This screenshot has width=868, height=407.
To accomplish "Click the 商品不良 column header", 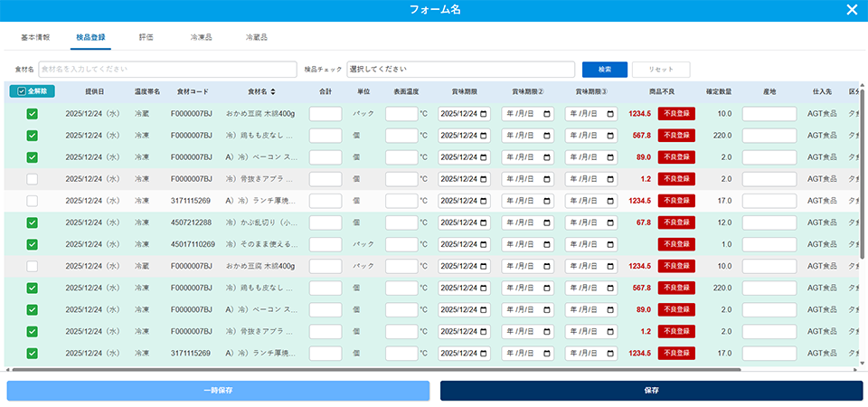I will 662,92.
